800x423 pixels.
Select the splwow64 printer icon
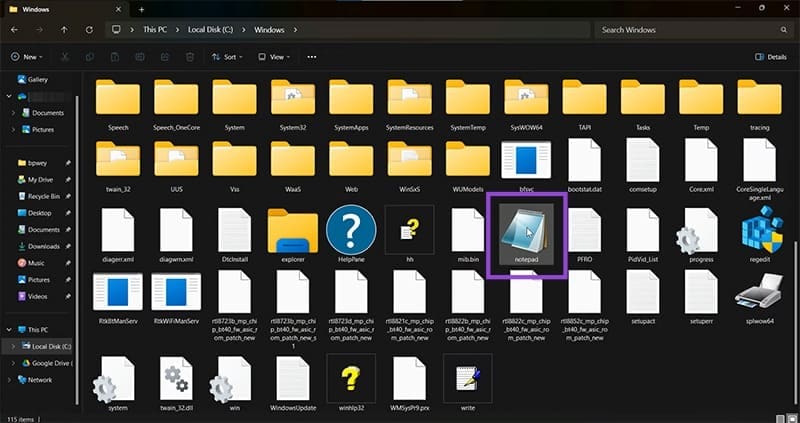[759, 291]
